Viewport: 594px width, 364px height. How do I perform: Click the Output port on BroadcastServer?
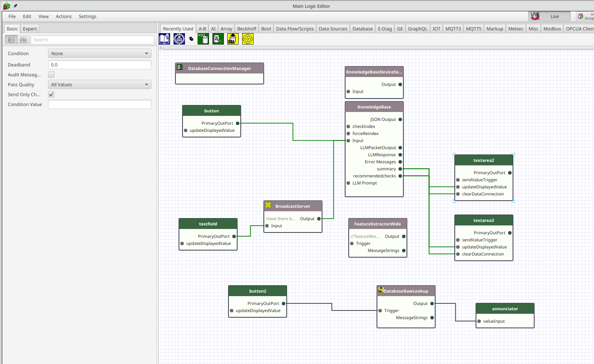coord(319,219)
